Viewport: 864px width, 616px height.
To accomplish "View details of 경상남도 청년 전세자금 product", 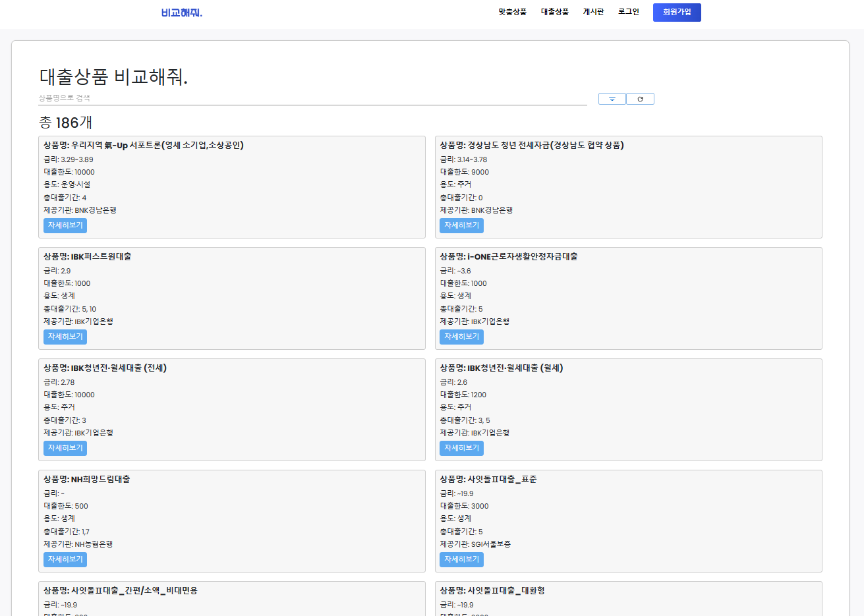I will pos(461,225).
